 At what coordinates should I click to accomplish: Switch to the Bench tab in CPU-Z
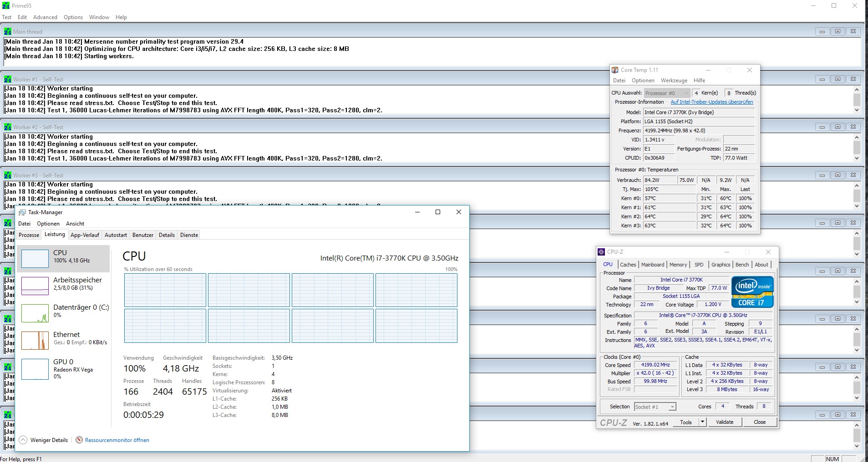click(x=742, y=265)
